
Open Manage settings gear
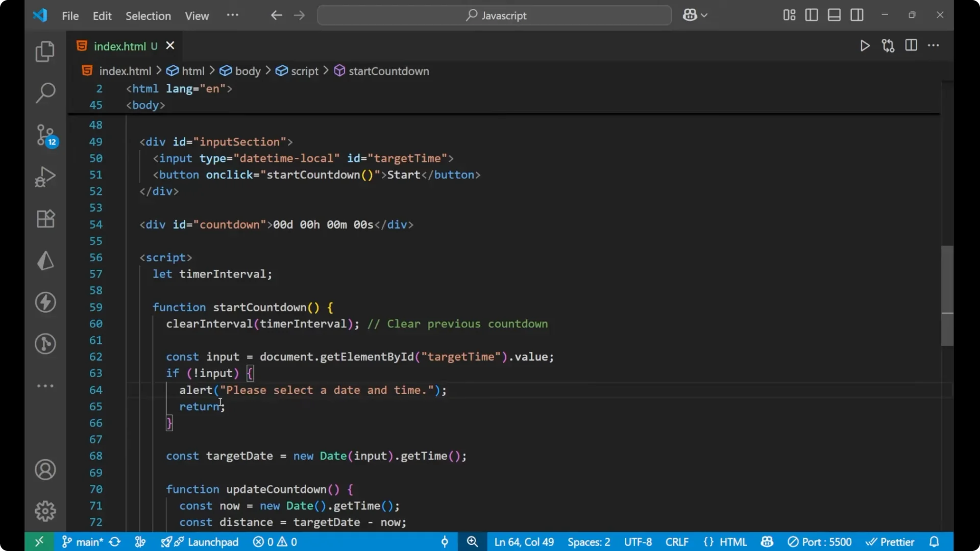(x=45, y=511)
